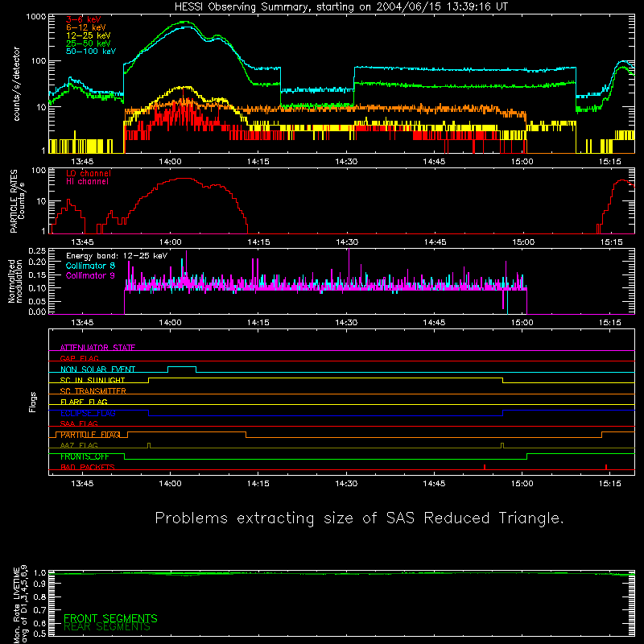Click the FRONTS OFF flag label
The height and width of the screenshot is (644, 644).
click(85, 456)
